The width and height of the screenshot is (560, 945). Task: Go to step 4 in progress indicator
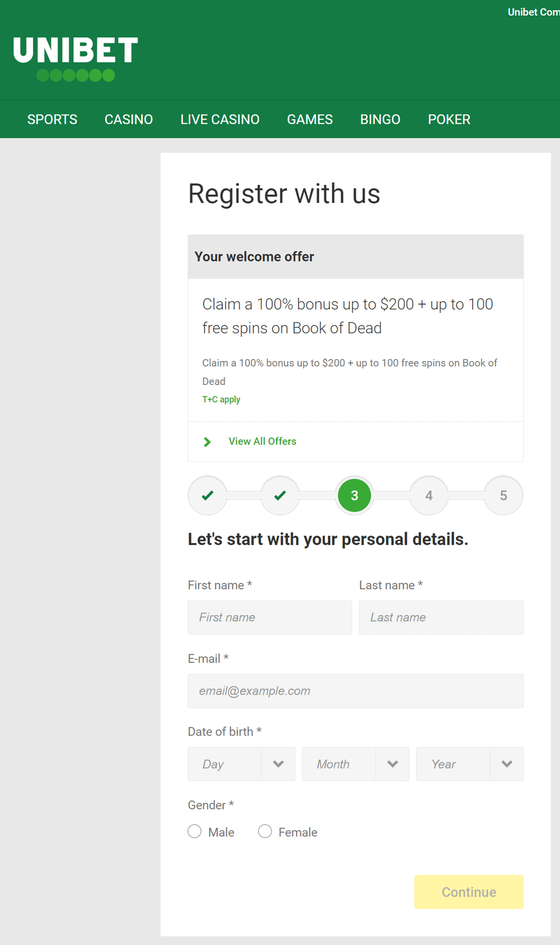tap(429, 495)
